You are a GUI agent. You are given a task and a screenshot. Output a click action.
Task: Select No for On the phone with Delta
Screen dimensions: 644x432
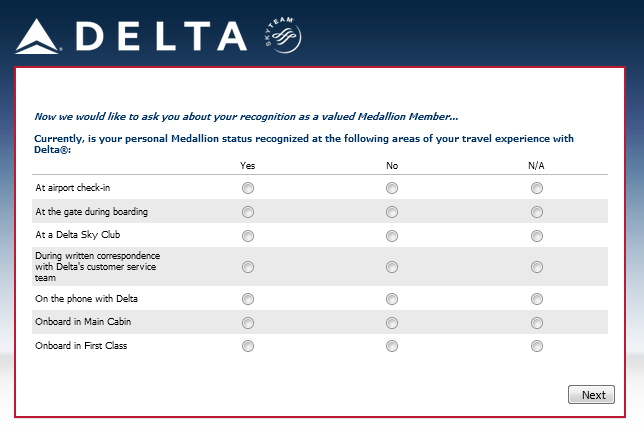click(x=392, y=299)
